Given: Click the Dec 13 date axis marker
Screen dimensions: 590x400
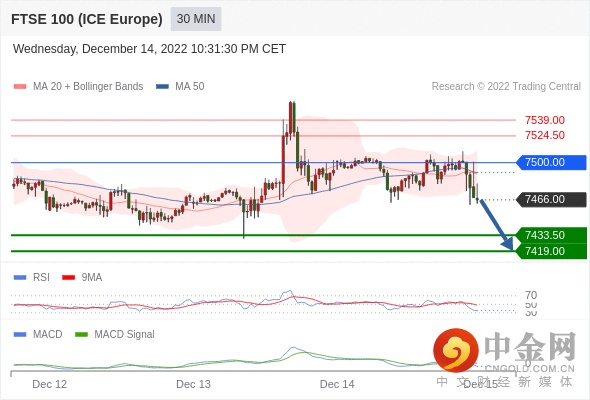Looking at the screenshot, I should 193,384.
